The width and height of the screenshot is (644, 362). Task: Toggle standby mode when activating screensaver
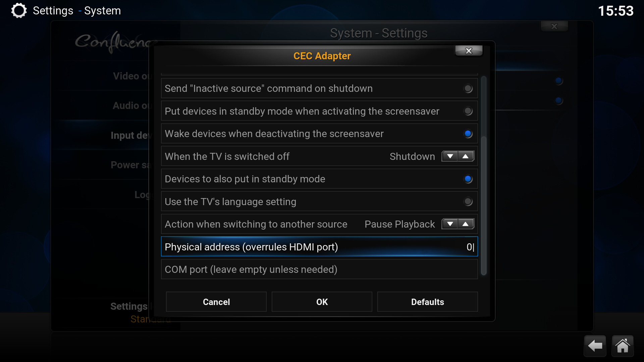pos(468,111)
